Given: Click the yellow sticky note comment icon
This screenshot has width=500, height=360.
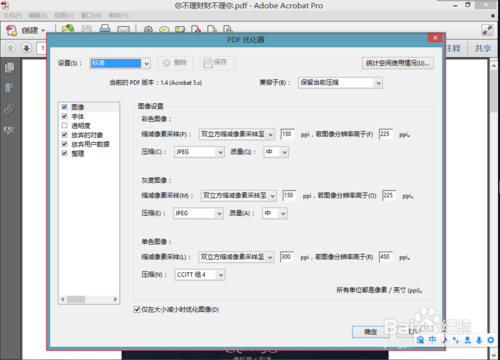Looking at the screenshot, I should click(164, 30).
